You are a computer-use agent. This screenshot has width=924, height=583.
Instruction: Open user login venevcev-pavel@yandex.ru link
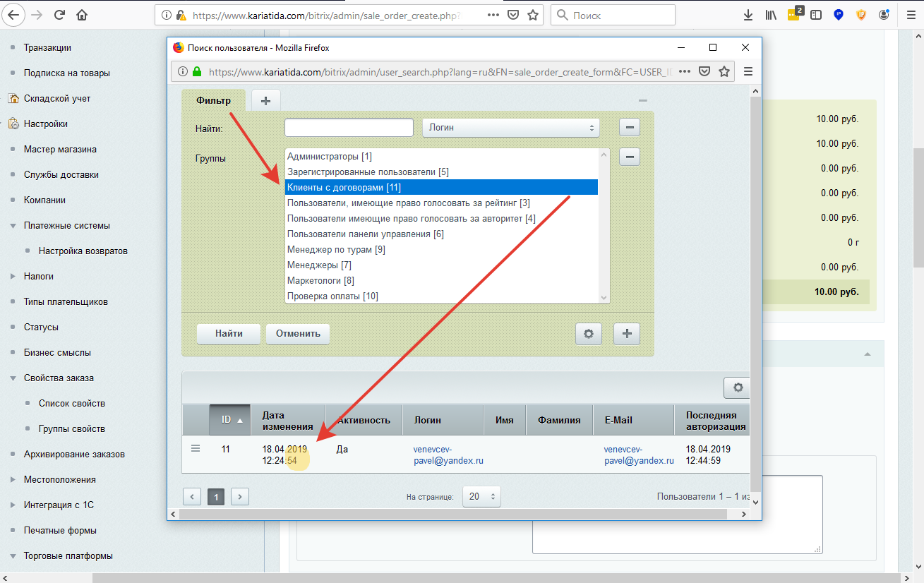click(448, 455)
